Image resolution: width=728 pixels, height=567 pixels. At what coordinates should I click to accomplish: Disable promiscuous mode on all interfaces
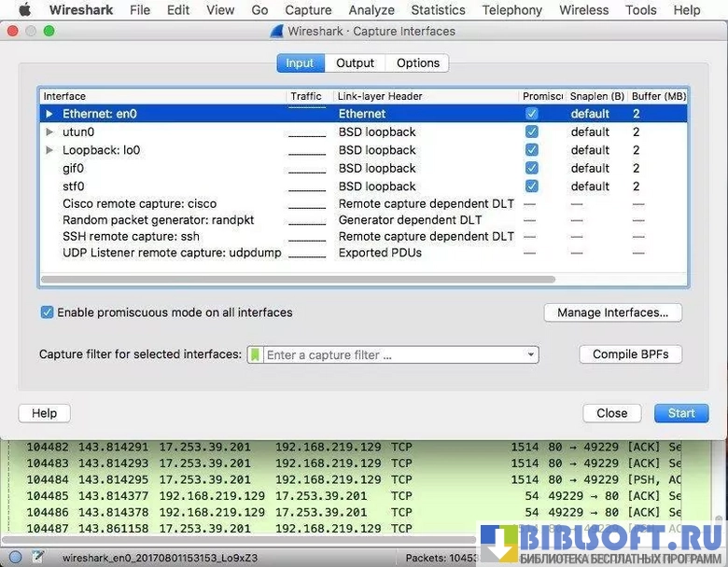[x=48, y=312]
